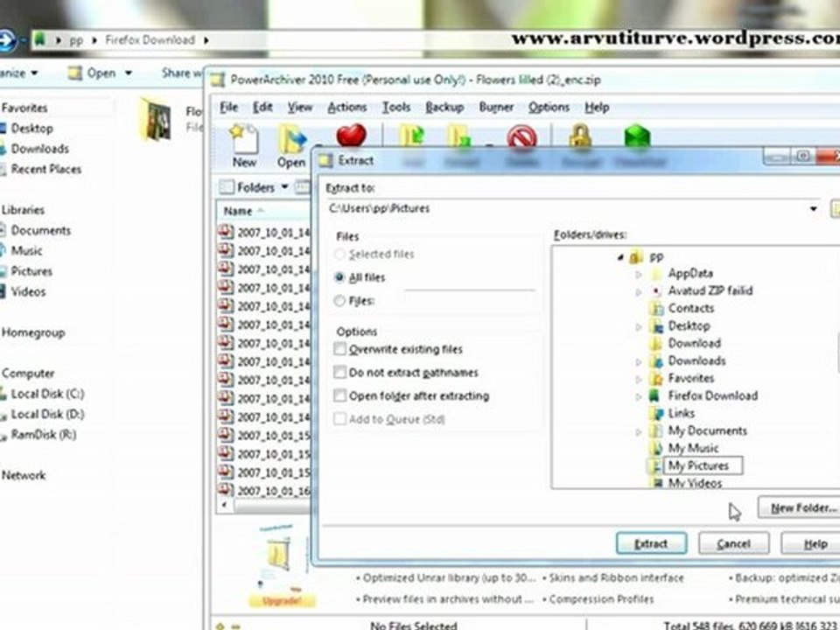Open the View menu
Image resolution: width=840 pixels, height=630 pixels.
pyautogui.click(x=299, y=107)
